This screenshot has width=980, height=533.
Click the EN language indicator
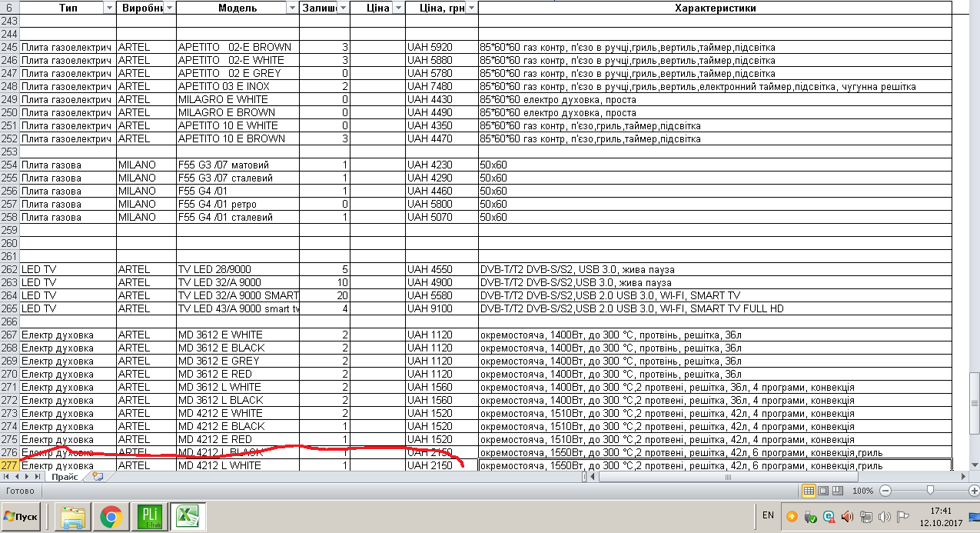[767, 515]
